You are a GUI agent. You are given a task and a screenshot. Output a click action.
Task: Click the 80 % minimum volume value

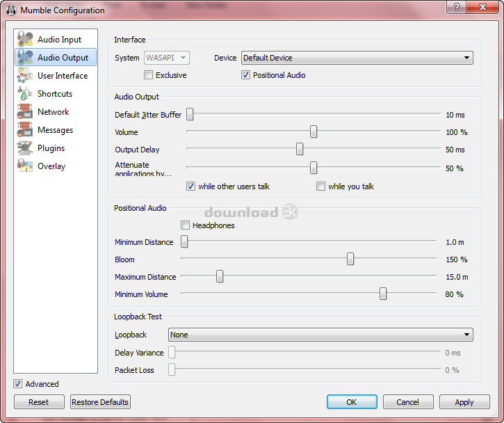click(454, 294)
